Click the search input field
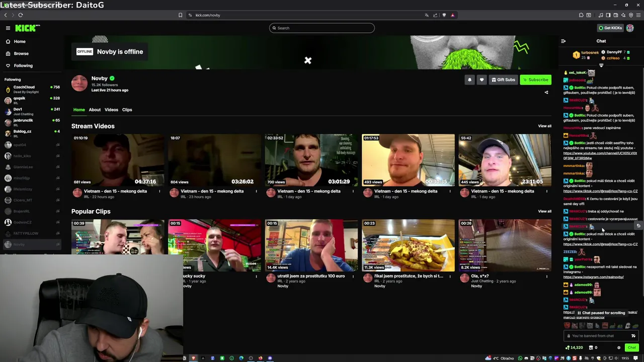 [x=322, y=28]
